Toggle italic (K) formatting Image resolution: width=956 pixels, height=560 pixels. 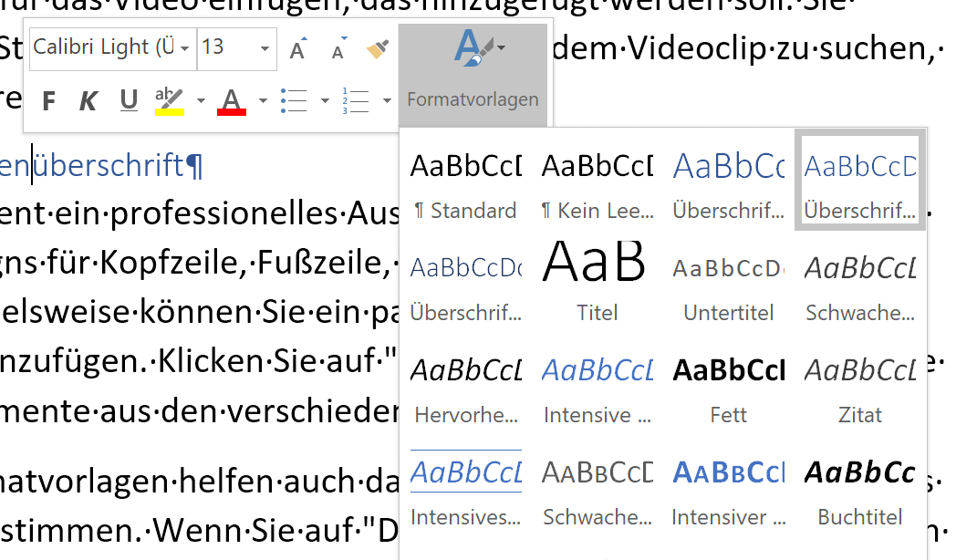[x=88, y=100]
